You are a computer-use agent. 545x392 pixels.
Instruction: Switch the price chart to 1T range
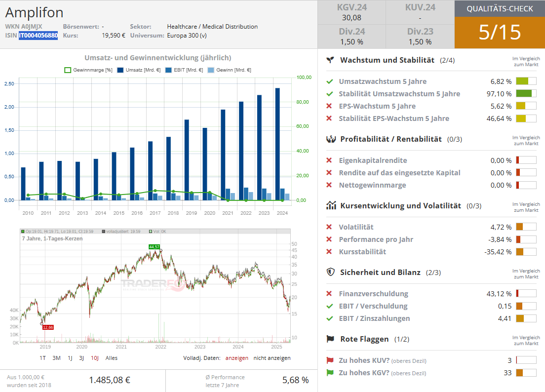pos(42,358)
